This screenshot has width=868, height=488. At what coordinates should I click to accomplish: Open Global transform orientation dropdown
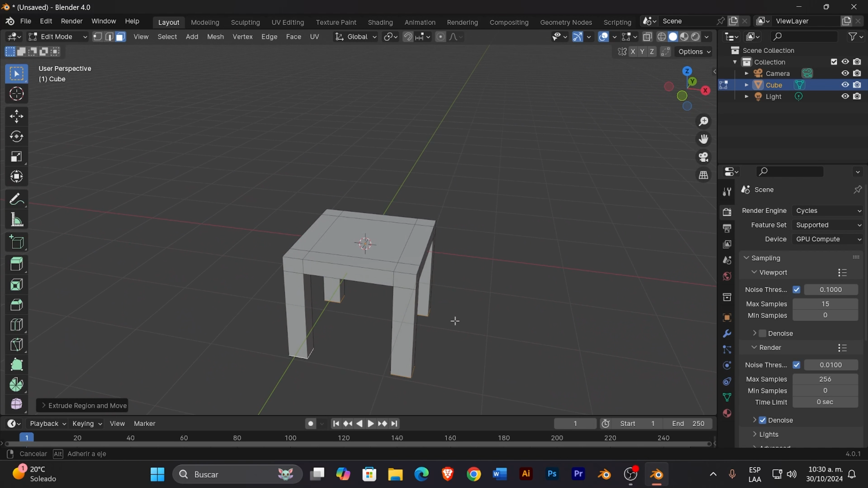[x=356, y=37]
